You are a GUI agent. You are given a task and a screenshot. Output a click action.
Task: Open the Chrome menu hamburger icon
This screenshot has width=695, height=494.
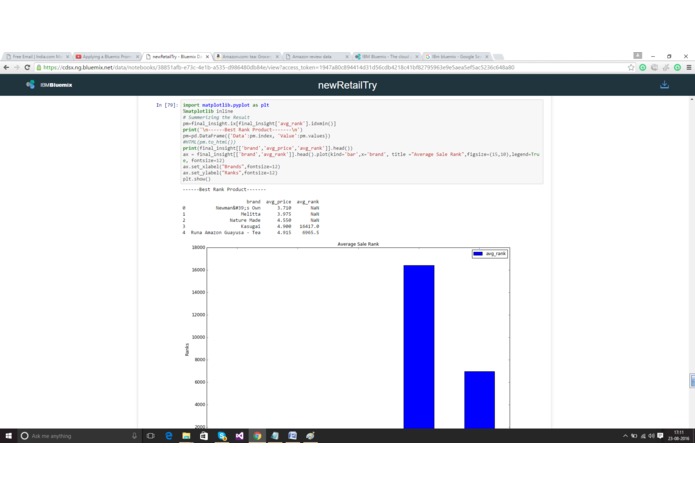(x=689, y=67)
